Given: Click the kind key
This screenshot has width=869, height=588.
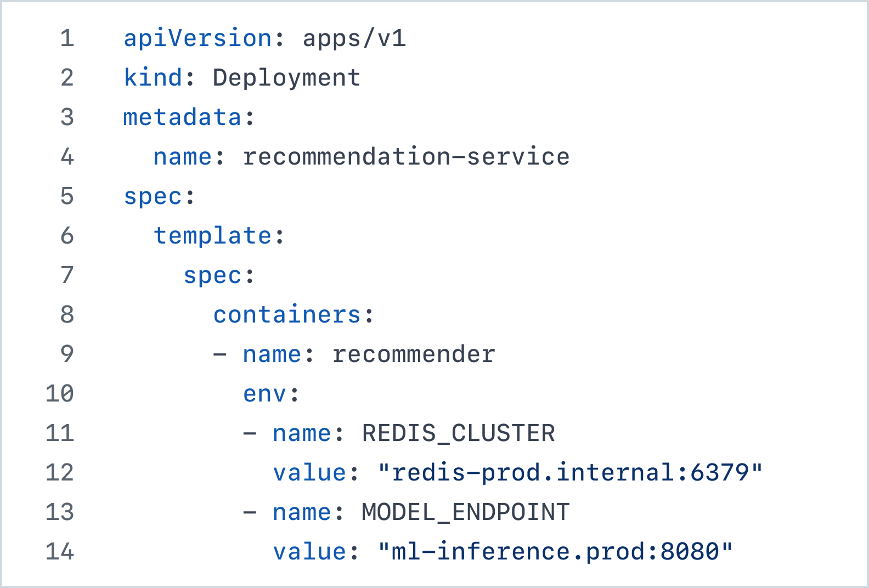Looking at the screenshot, I should [153, 78].
